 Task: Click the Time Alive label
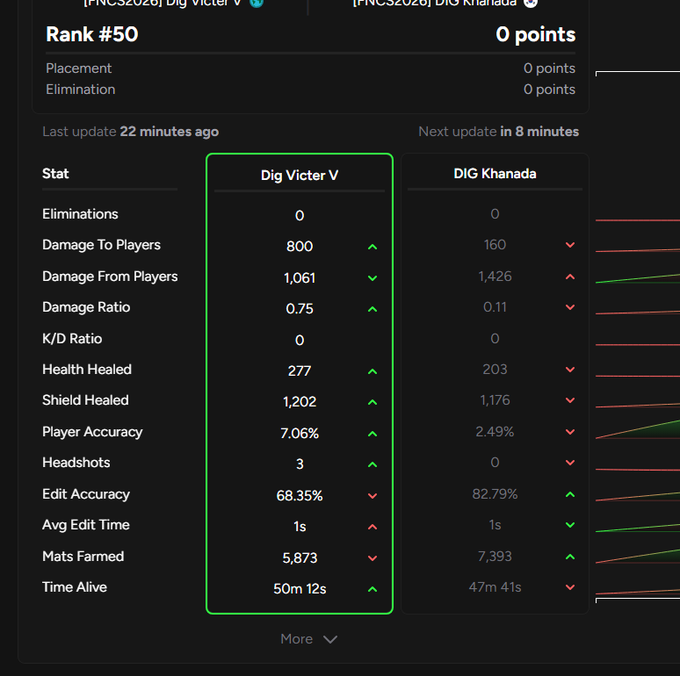(x=75, y=587)
